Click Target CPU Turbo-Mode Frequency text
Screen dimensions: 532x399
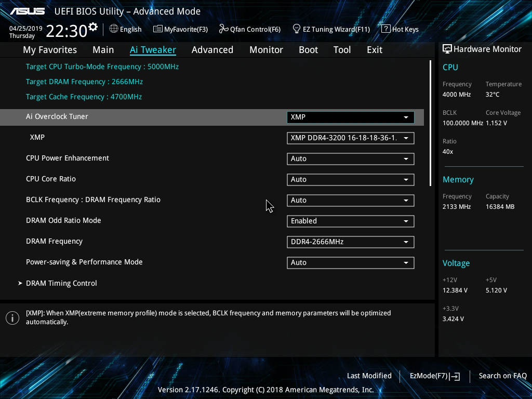tap(102, 67)
